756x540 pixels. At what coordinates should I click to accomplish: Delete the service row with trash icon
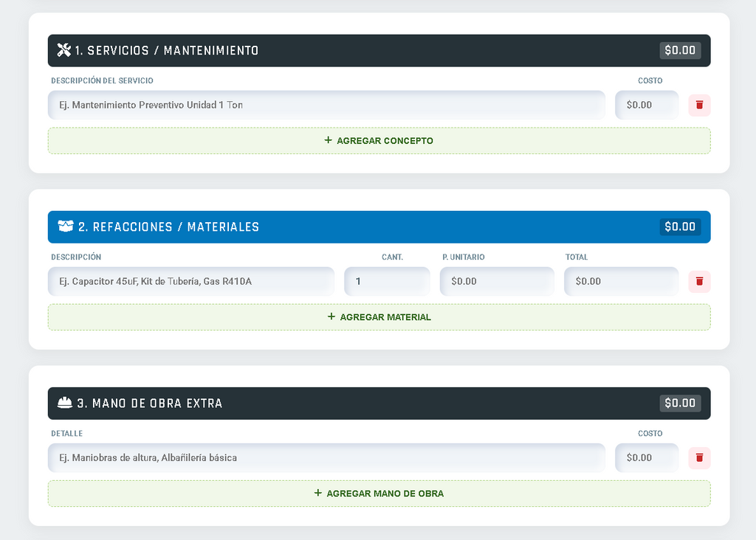(699, 105)
